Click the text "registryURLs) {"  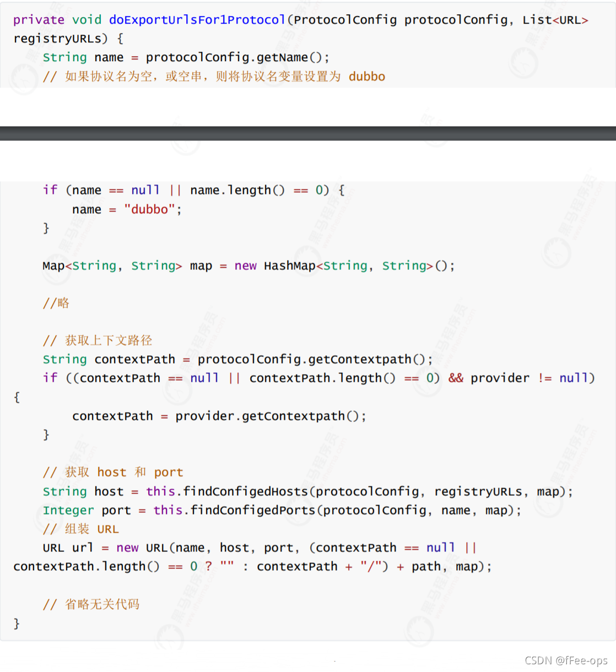68,39
